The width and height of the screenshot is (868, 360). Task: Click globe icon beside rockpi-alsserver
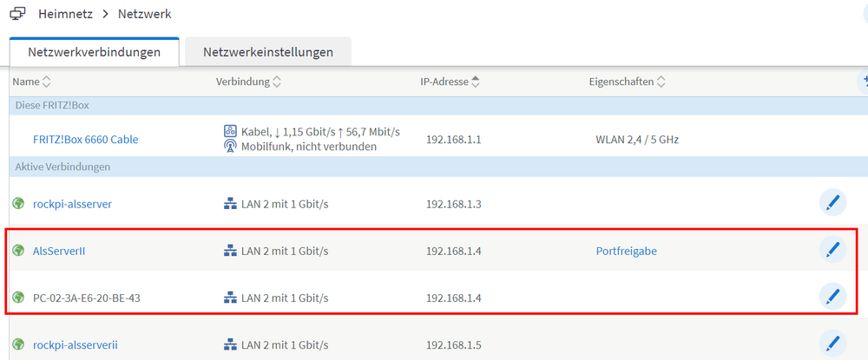[x=19, y=204]
